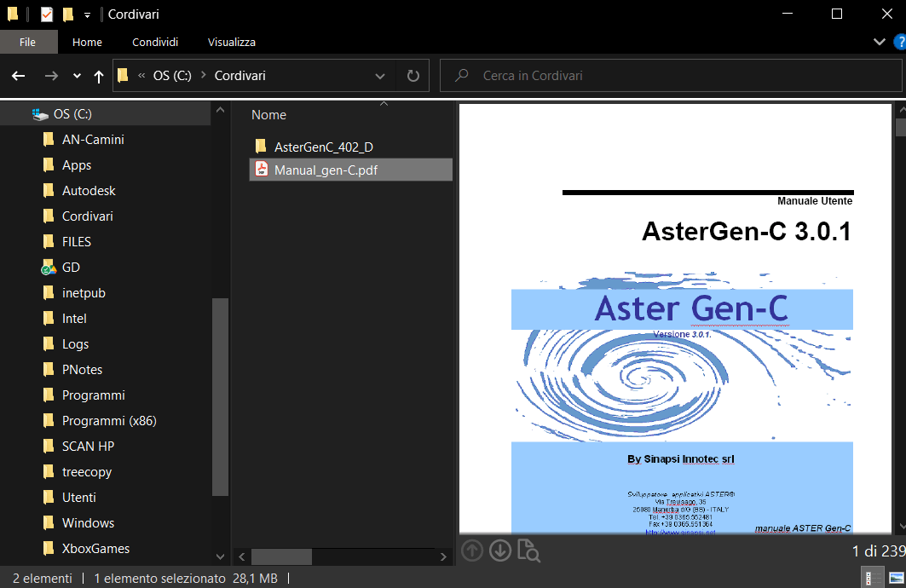Image resolution: width=906 pixels, height=588 pixels.
Task: Click the navigation pane vertical scrollbar thumb
Action: pos(220,397)
